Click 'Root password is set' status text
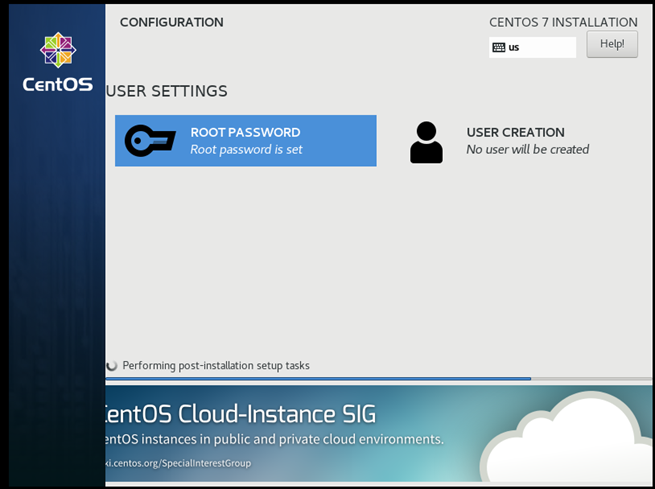The image size is (655, 489). tap(246, 149)
